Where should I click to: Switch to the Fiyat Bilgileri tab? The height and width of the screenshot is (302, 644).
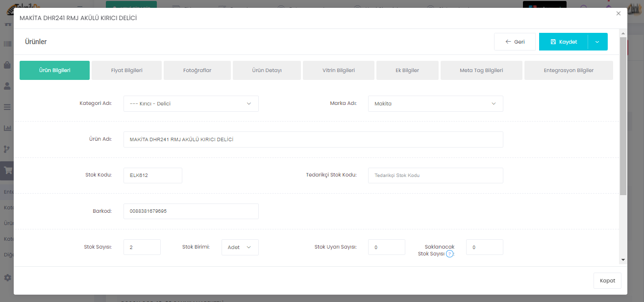click(x=126, y=70)
